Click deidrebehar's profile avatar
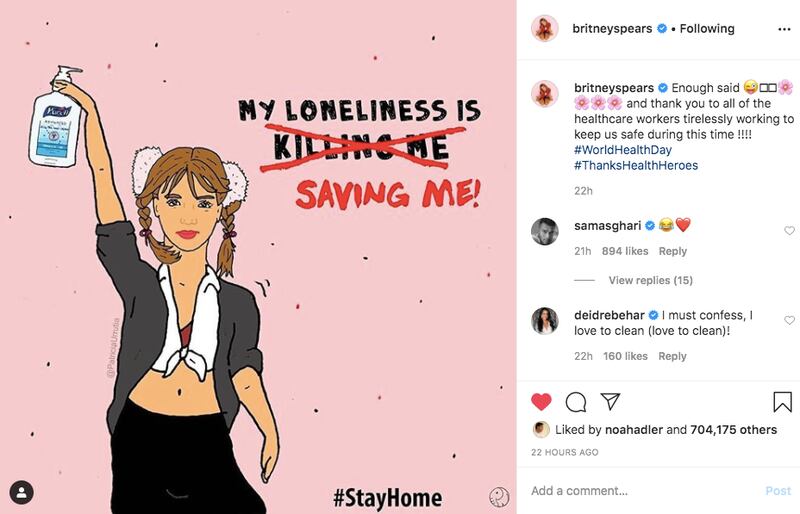Viewport: 800px width, 514px height. [x=545, y=322]
